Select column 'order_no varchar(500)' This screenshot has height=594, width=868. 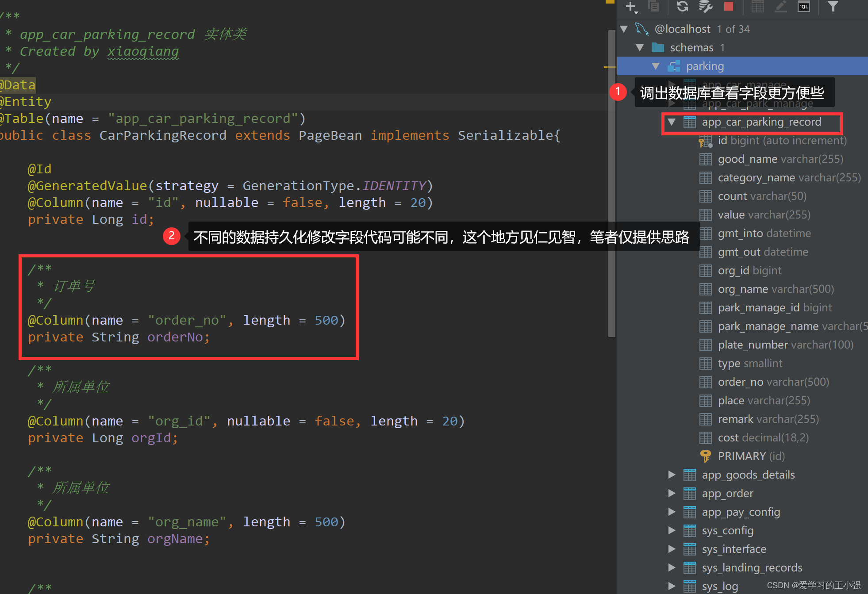[x=742, y=382]
